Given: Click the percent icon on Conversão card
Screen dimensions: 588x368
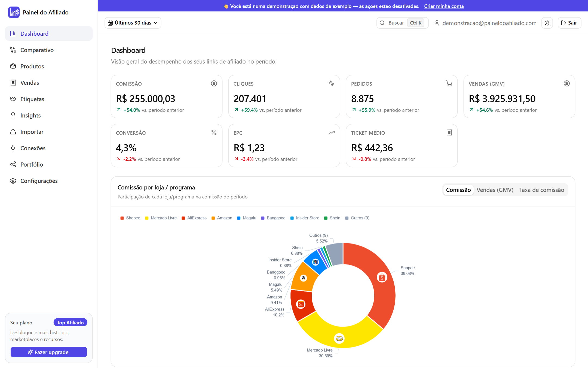Looking at the screenshot, I should click(214, 132).
